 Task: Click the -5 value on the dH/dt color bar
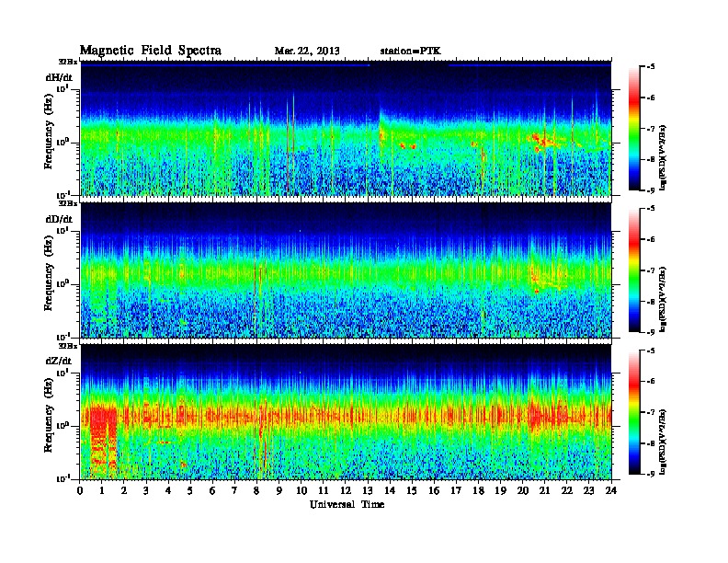(651, 67)
